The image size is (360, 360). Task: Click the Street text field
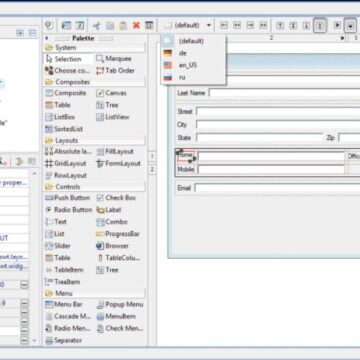(x=278, y=112)
